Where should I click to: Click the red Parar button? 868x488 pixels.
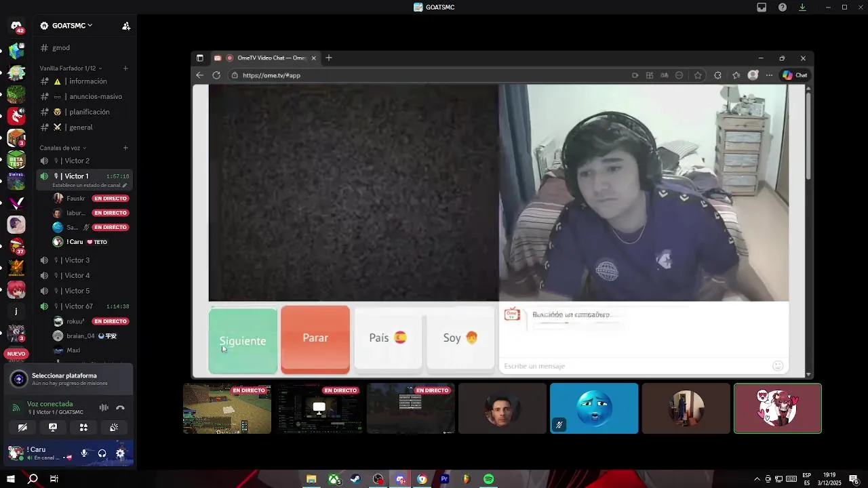(x=315, y=338)
